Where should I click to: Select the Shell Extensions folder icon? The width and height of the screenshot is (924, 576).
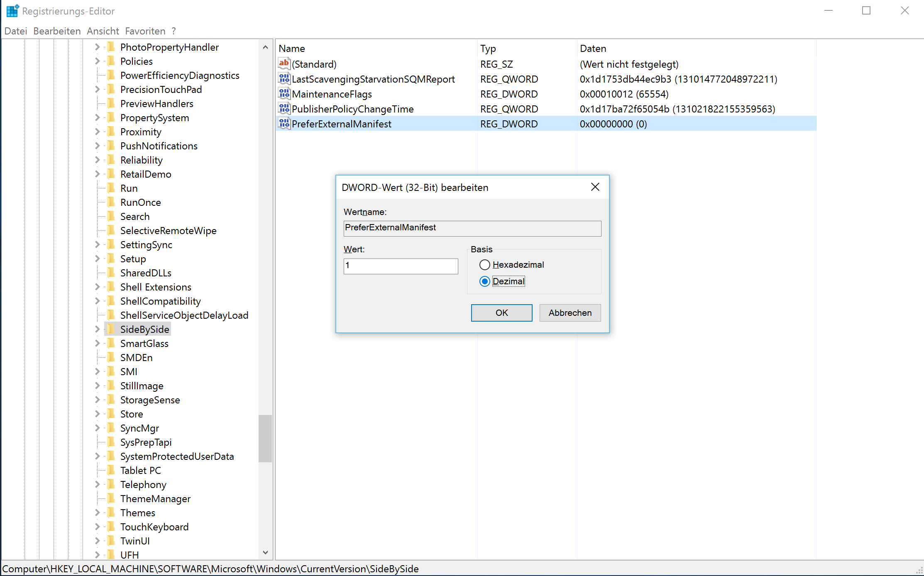coord(111,287)
